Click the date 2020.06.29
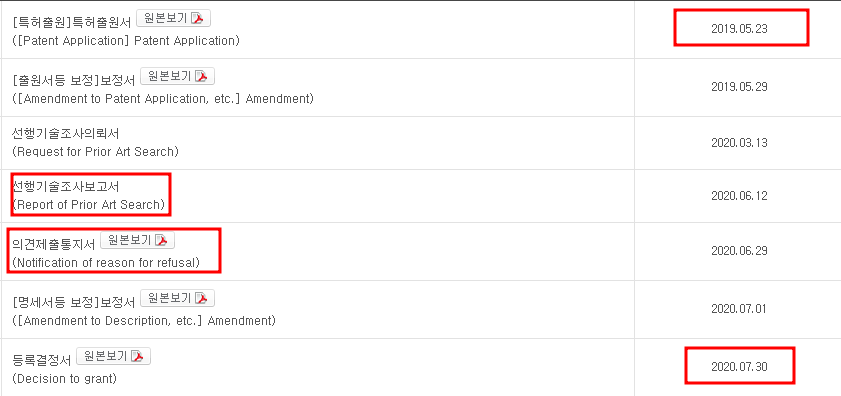841x396 pixels. pyautogui.click(x=739, y=251)
